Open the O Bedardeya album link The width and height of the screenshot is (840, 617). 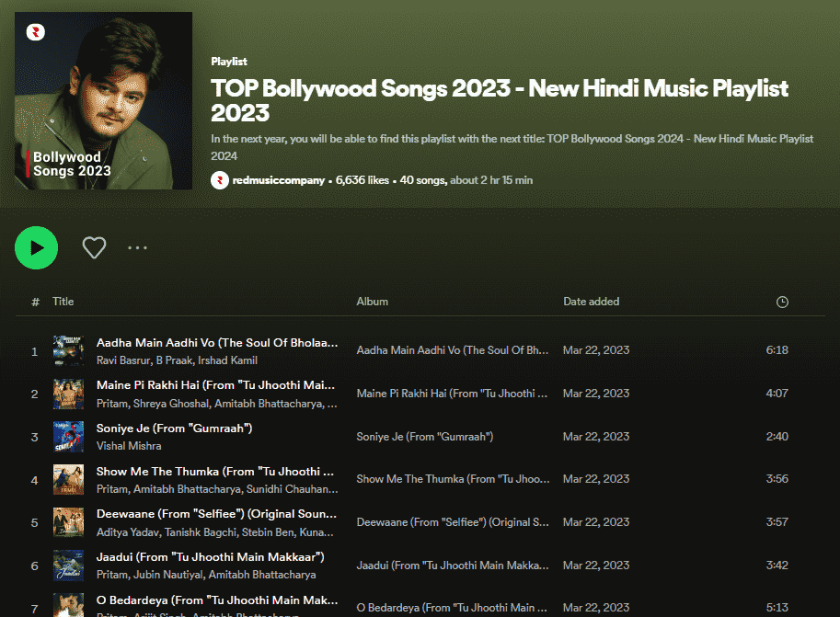(452, 608)
